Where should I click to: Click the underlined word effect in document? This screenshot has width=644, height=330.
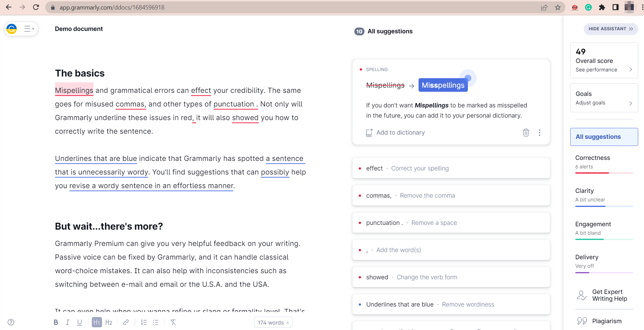tap(201, 90)
